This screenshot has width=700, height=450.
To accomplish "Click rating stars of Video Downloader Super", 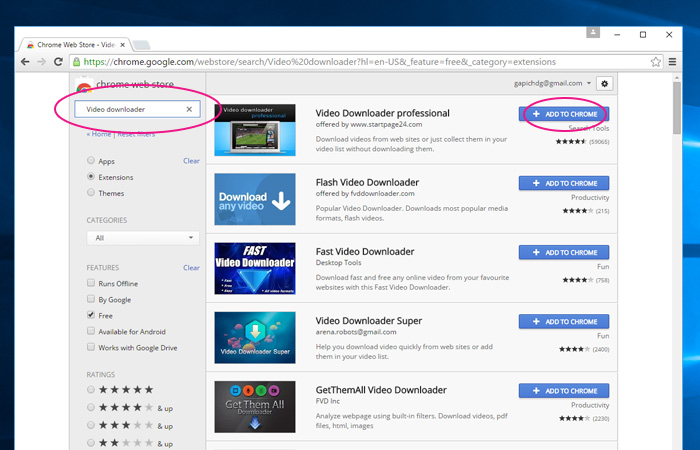I will [x=575, y=349].
